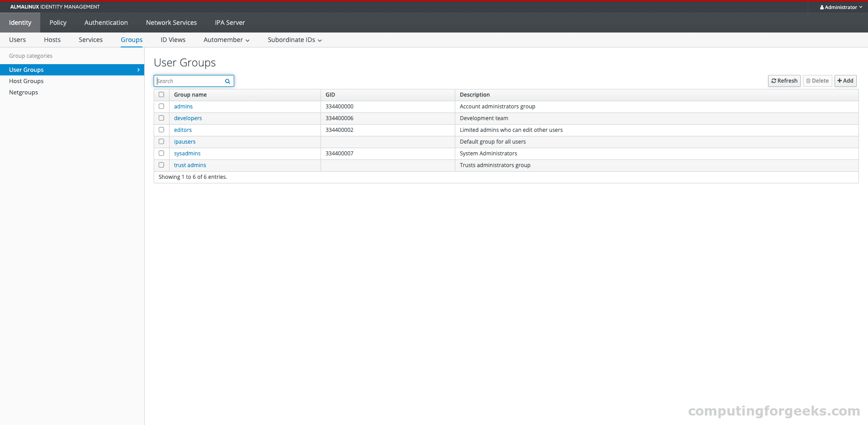Click the Administrator user icon top right
Image resolution: width=868 pixels, height=425 pixels.
[x=821, y=7]
